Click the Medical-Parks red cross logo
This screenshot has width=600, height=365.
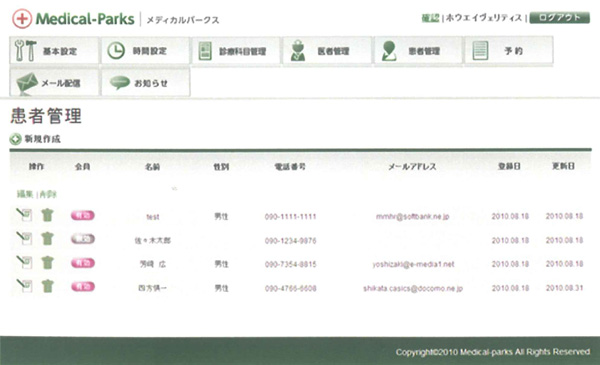pyautogui.click(x=22, y=19)
